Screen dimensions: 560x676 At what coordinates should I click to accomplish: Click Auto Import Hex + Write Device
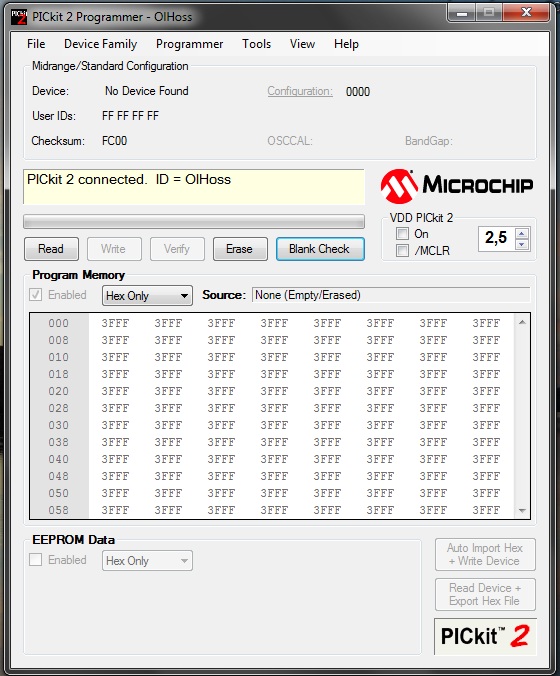pos(485,554)
